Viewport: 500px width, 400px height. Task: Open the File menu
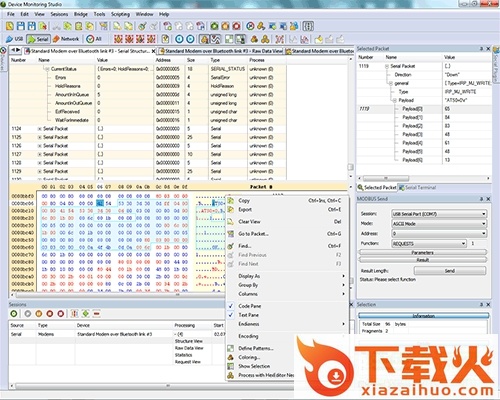tap(11, 14)
